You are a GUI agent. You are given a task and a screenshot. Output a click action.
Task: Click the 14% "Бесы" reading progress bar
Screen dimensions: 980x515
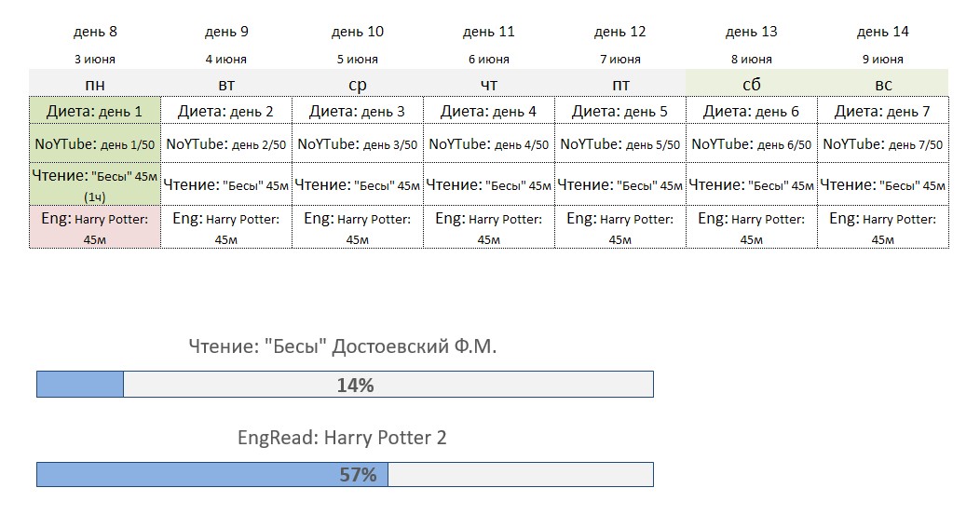[345, 385]
